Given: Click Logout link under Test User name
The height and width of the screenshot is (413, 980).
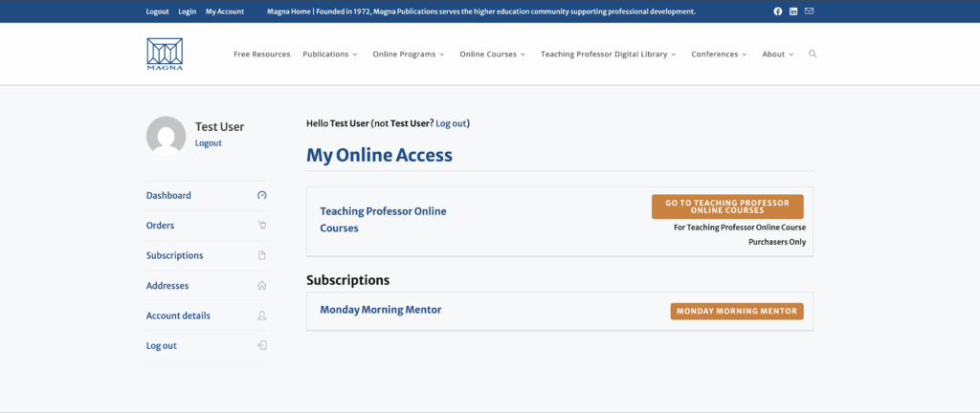Looking at the screenshot, I should click(208, 142).
